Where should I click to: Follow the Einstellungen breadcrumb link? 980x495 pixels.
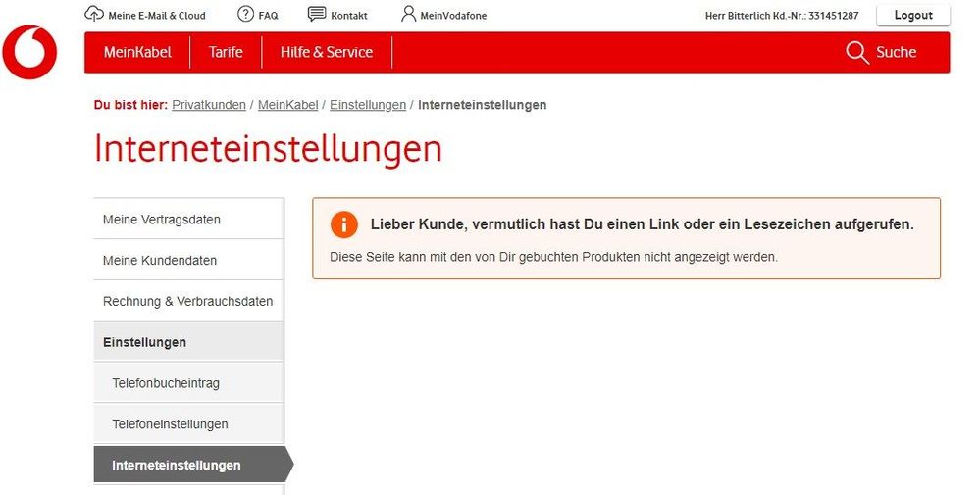[368, 105]
